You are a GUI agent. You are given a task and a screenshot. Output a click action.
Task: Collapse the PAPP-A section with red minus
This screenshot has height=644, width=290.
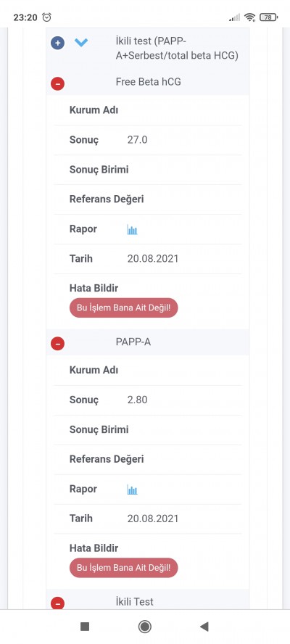(57, 343)
